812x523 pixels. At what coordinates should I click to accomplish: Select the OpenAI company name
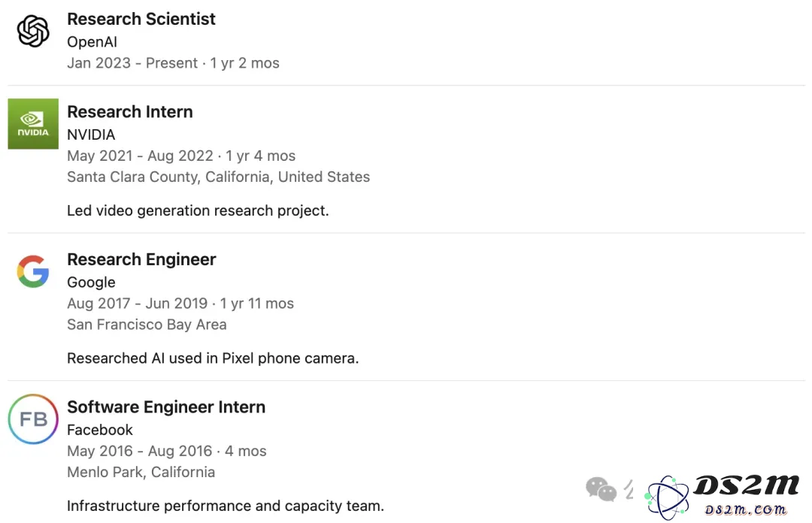coord(92,42)
